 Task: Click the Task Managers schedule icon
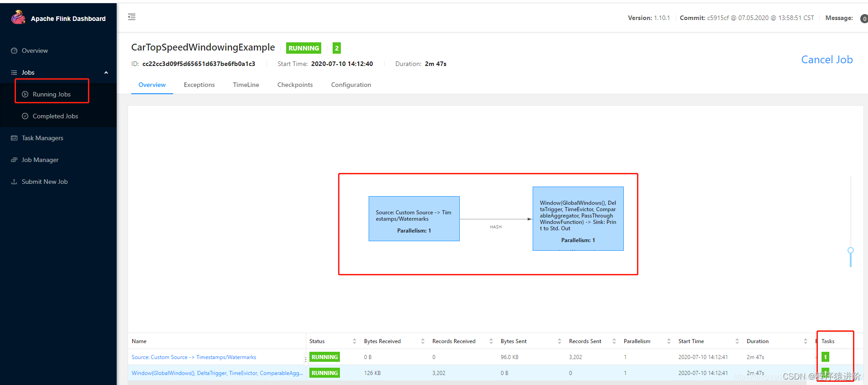coord(14,138)
